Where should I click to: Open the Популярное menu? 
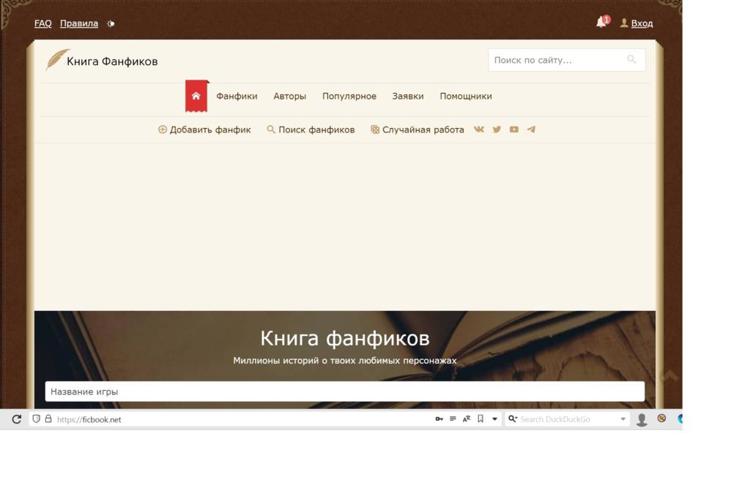[x=349, y=96]
